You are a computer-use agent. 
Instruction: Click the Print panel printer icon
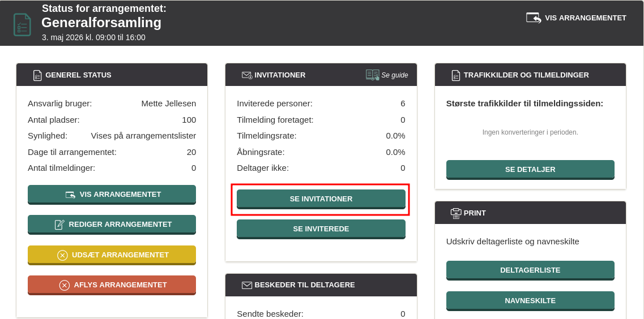pos(455,213)
